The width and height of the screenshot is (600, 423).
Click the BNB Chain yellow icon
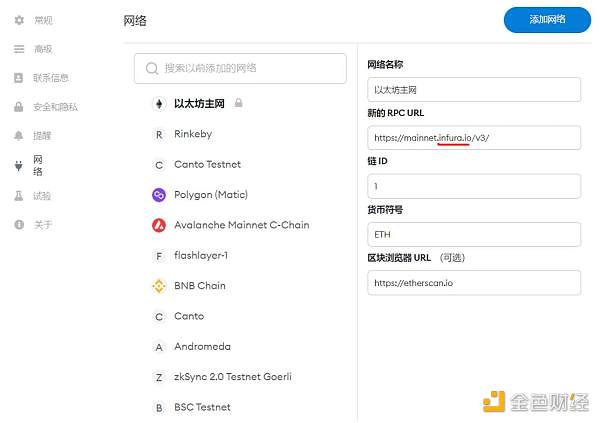[x=158, y=286]
